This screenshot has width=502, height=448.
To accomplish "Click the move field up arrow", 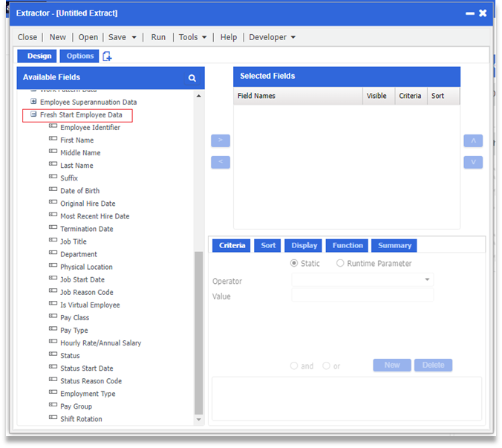I will coord(473,140).
